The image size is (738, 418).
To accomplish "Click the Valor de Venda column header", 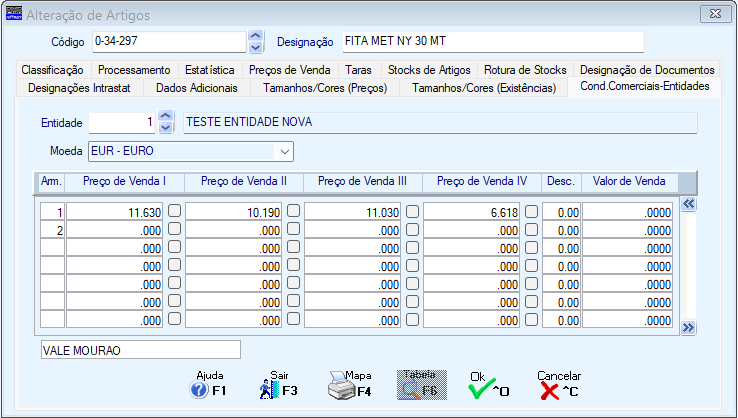I will [x=629, y=182].
